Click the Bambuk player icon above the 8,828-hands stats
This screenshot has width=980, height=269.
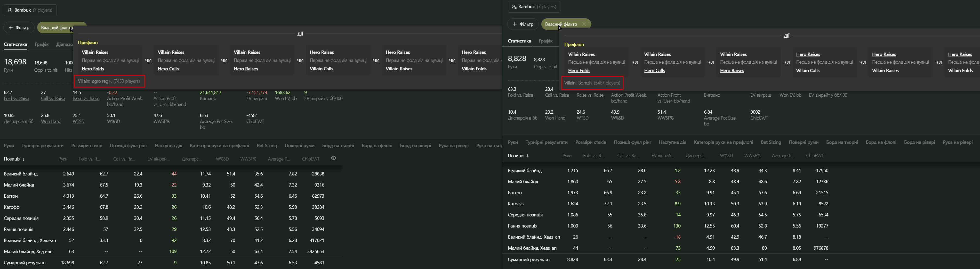pyautogui.click(x=514, y=7)
